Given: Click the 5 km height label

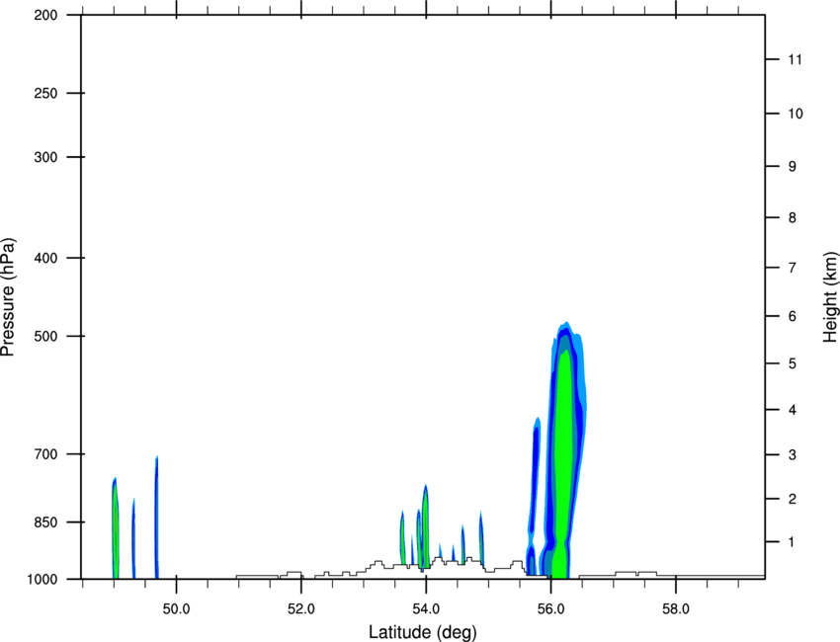Looking at the screenshot, I should [792, 363].
